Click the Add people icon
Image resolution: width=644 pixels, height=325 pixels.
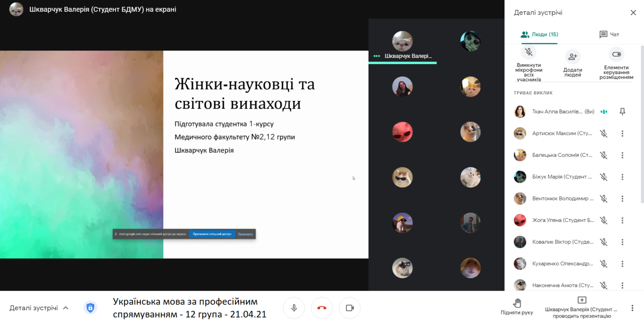tap(572, 56)
